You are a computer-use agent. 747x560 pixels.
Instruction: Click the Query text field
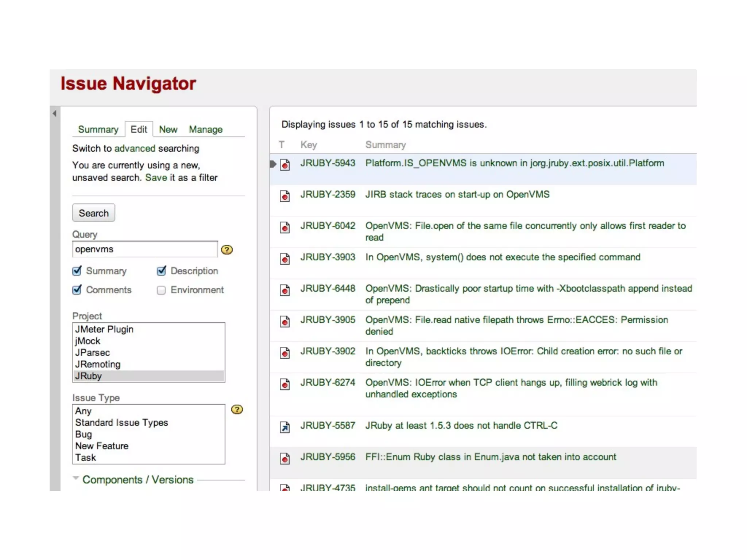(x=145, y=249)
